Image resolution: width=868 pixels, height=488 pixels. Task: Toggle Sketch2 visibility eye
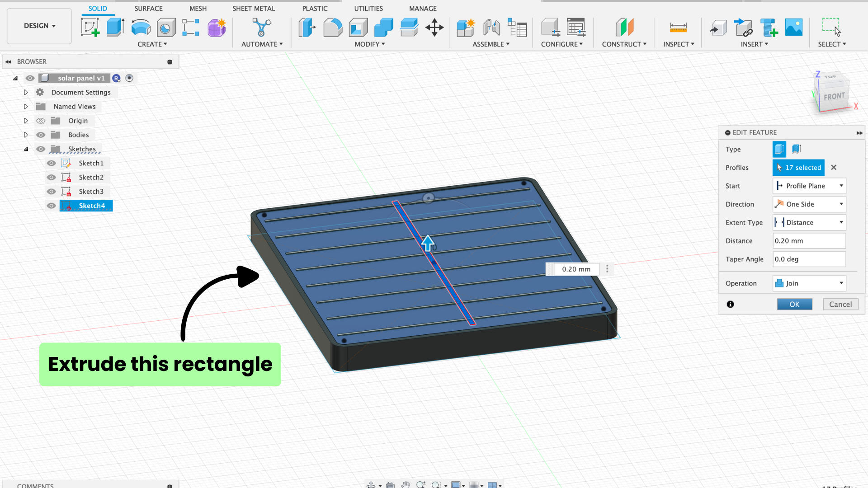pyautogui.click(x=52, y=178)
